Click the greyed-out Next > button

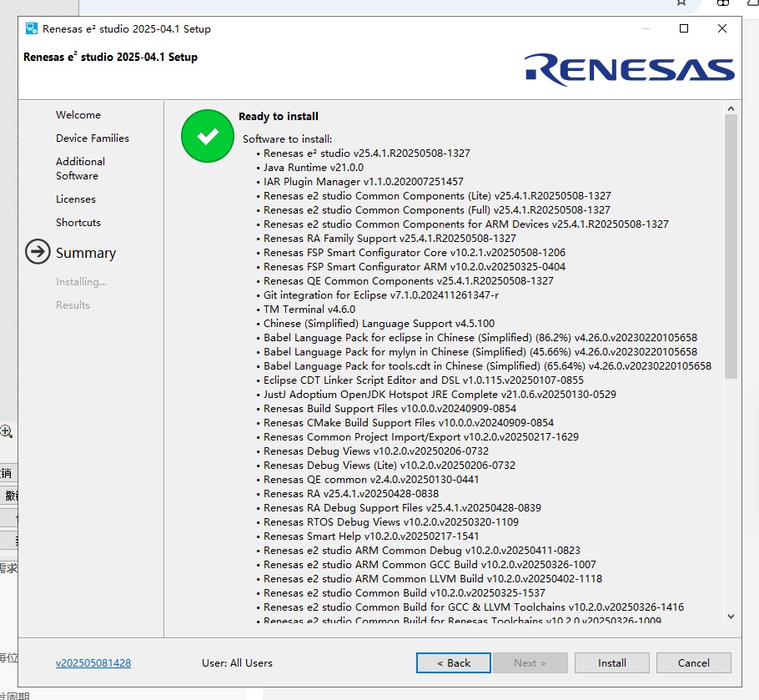click(530, 662)
